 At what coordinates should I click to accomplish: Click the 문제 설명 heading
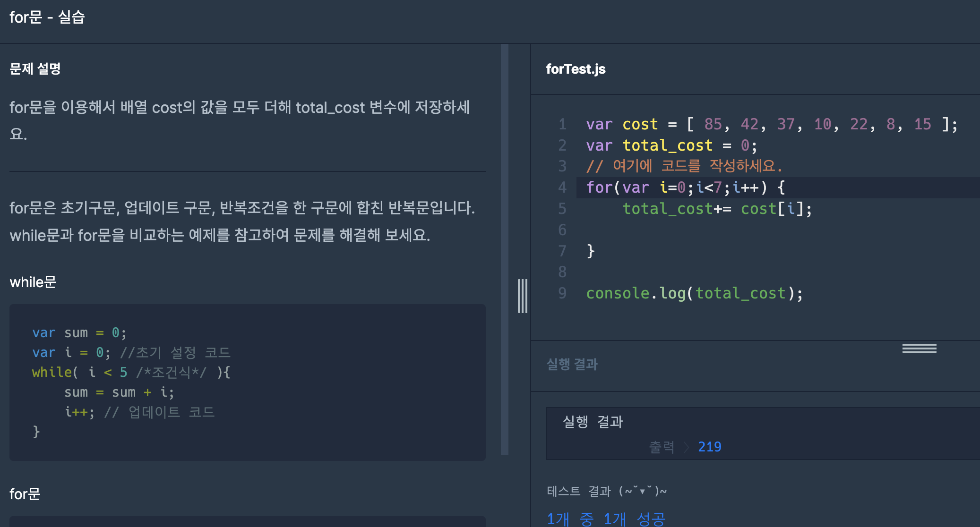click(x=35, y=69)
